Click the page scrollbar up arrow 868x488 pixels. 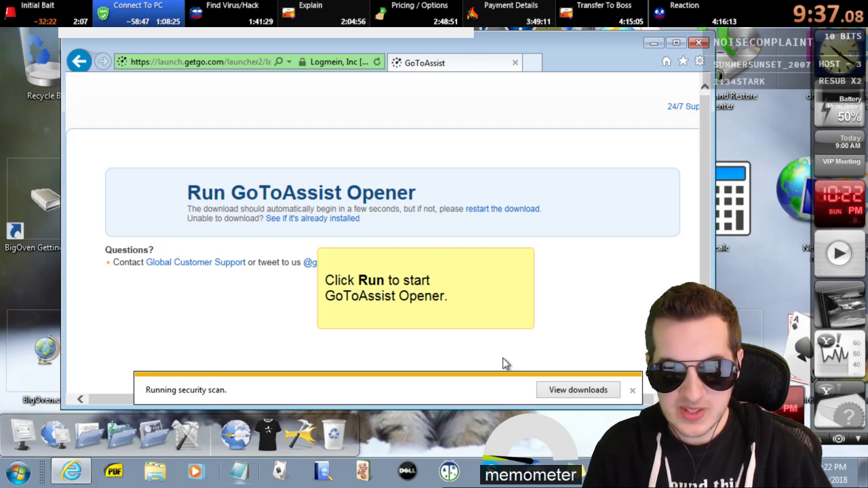705,86
